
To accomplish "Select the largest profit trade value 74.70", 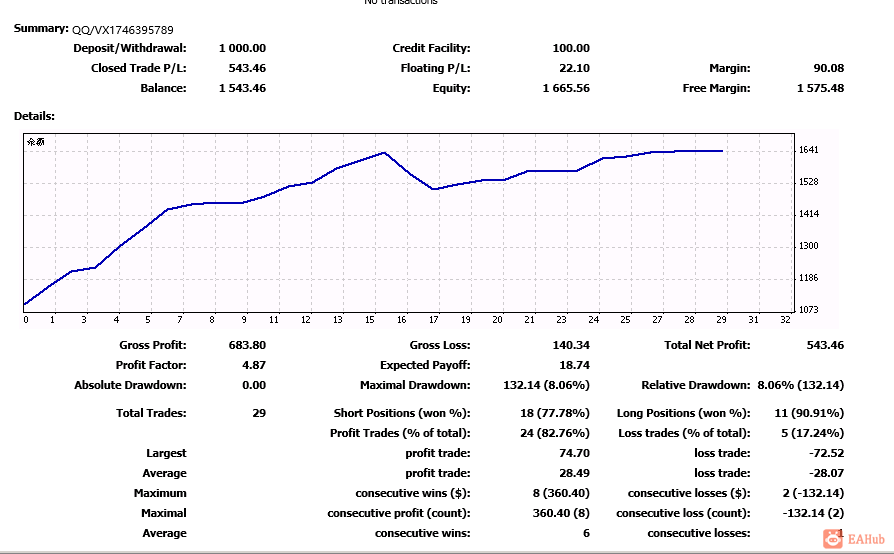I will 574,454.
